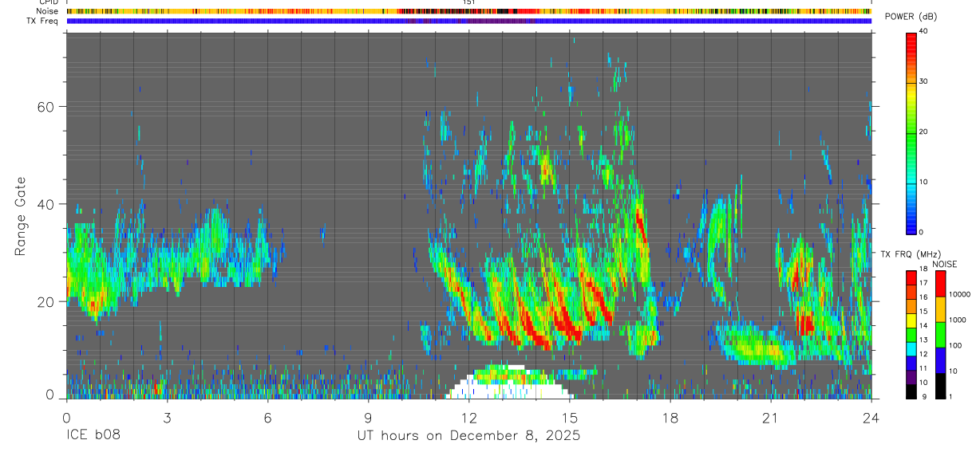Click the 18 tick on UT hours axis
The width and height of the screenshot is (980, 452).
pyautogui.click(x=670, y=417)
